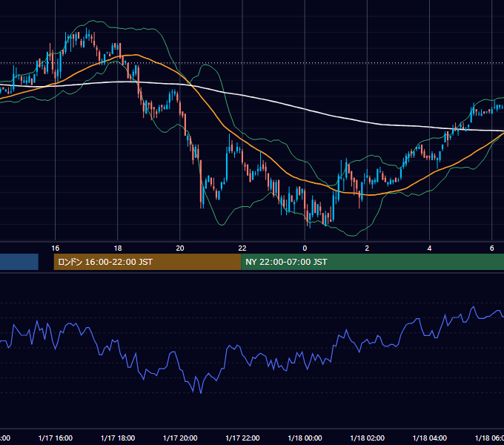The image size is (504, 445).
Task: Click the 1/17 18:00 time label
Action: point(118,438)
